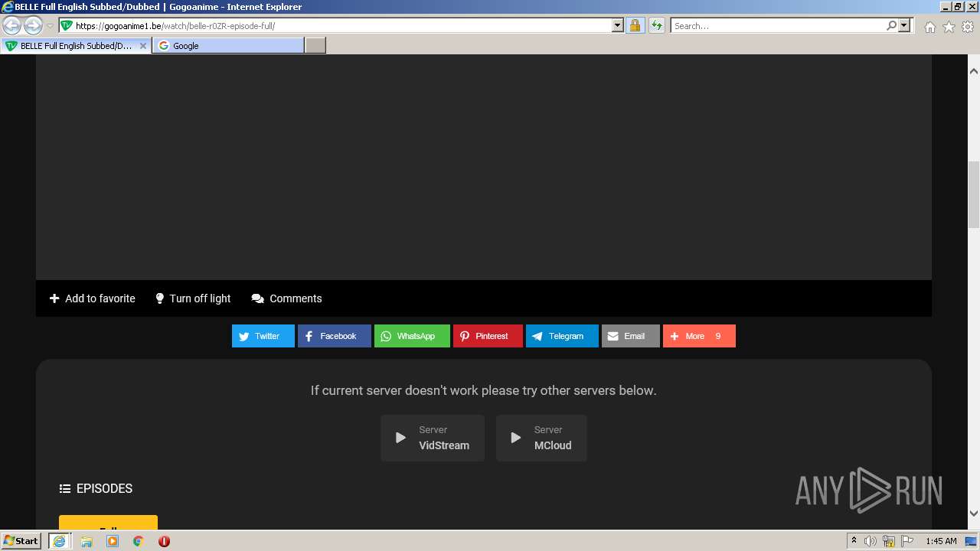Click the vertical scrollbar thumb
The width and height of the screenshot is (980, 551).
pyautogui.click(x=973, y=194)
